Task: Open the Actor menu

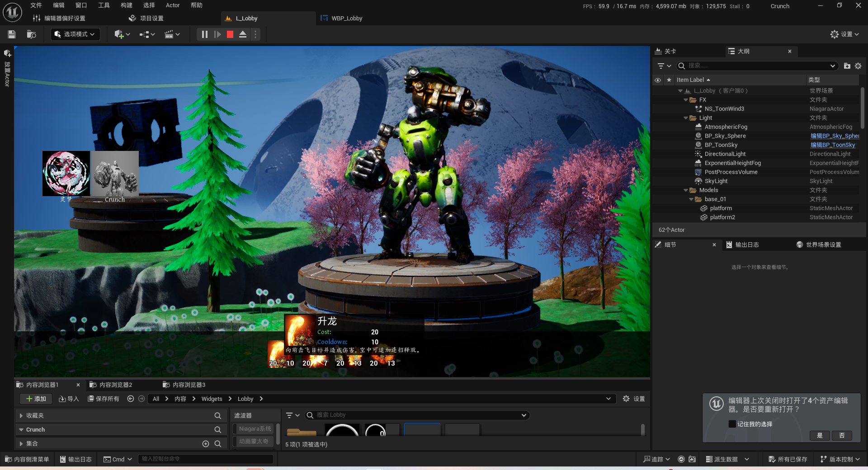Action: [x=173, y=5]
